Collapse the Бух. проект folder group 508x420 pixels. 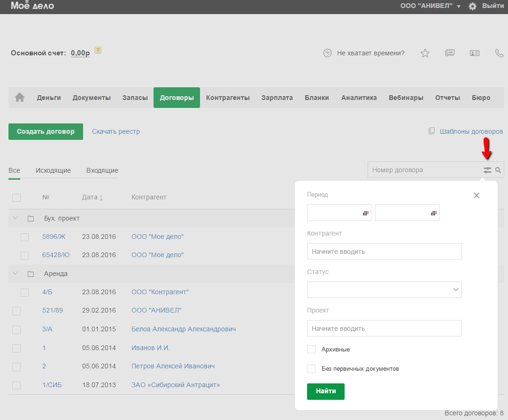click(x=15, y=218)
